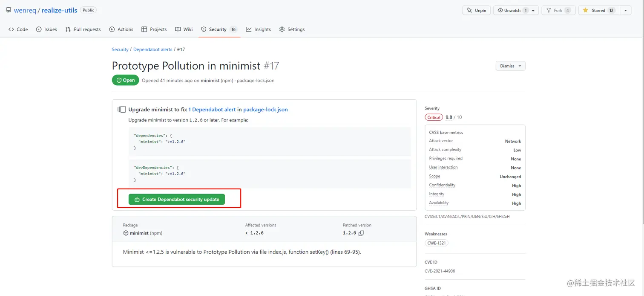Click the Security tab shield icon
Screen dimensions: 644x296
coord(204,29)
